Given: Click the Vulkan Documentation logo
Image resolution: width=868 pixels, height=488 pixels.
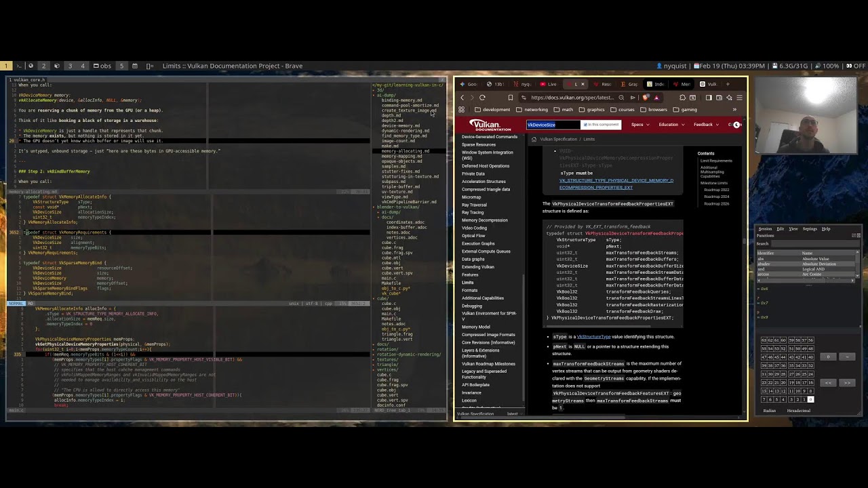Looking at the screenshot, I should coord(490,125).
